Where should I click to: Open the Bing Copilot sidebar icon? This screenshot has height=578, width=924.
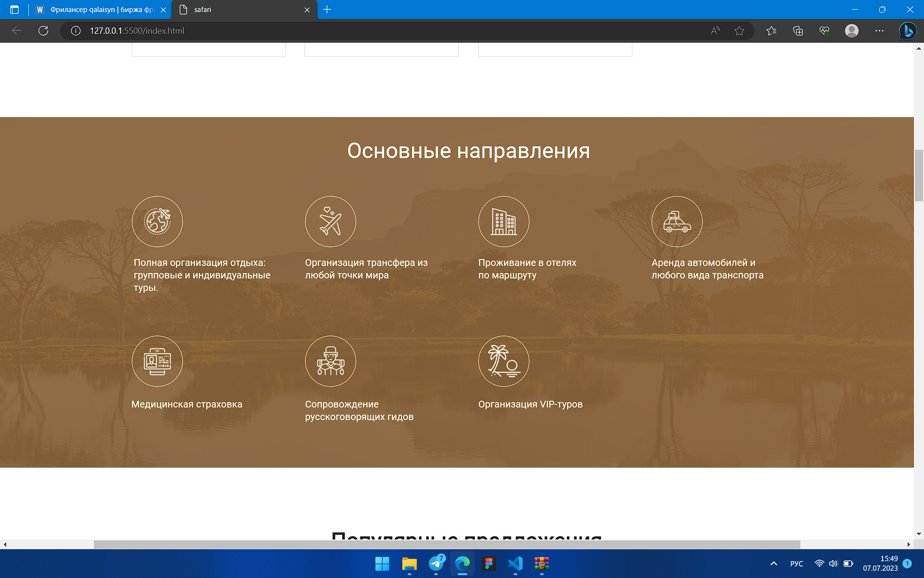tap(908, 31)
